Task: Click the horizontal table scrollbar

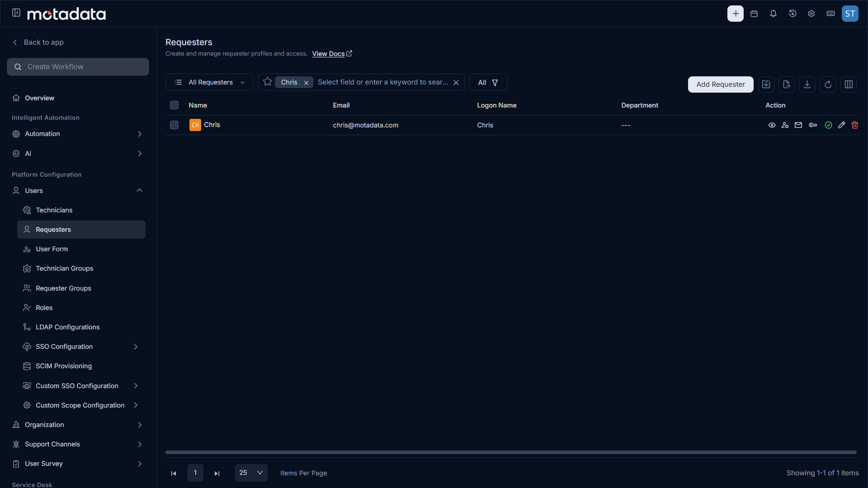Action: pyautogui.click(x=511, y=452)
